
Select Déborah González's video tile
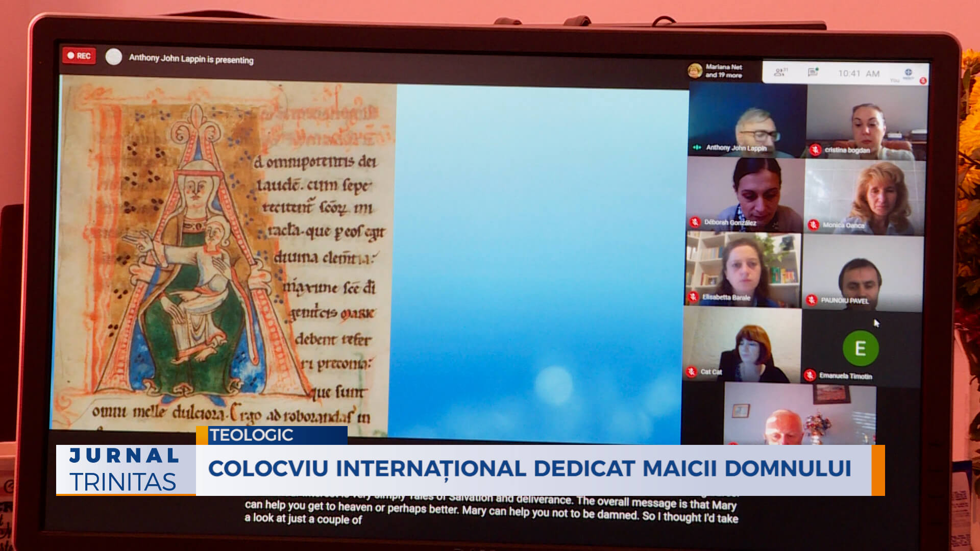[x=745, y=194]
